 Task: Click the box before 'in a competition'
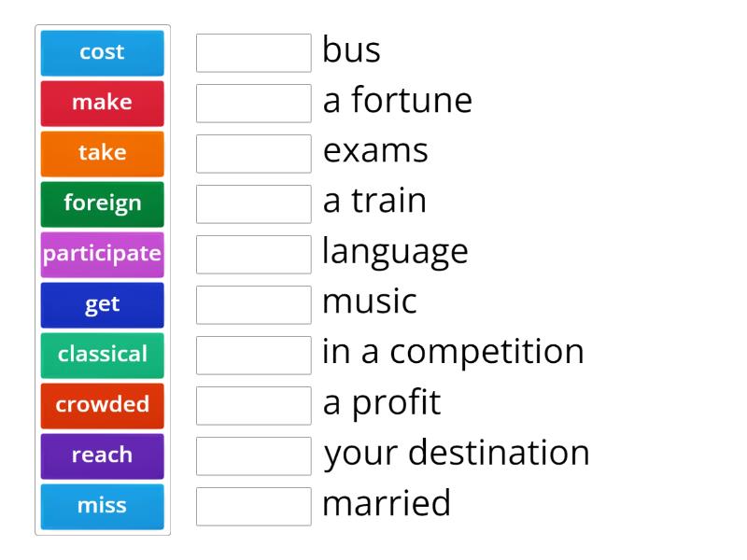[x=254, y=356]
